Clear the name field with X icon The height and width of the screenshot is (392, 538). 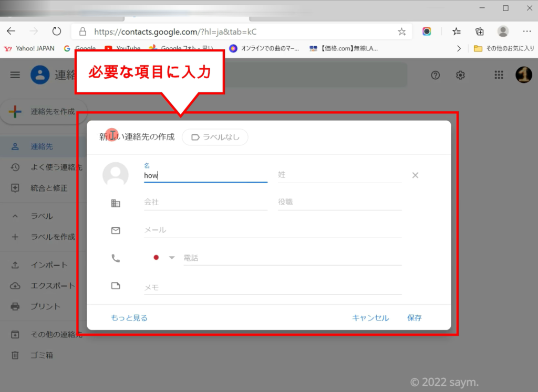(x=415, y=175)
